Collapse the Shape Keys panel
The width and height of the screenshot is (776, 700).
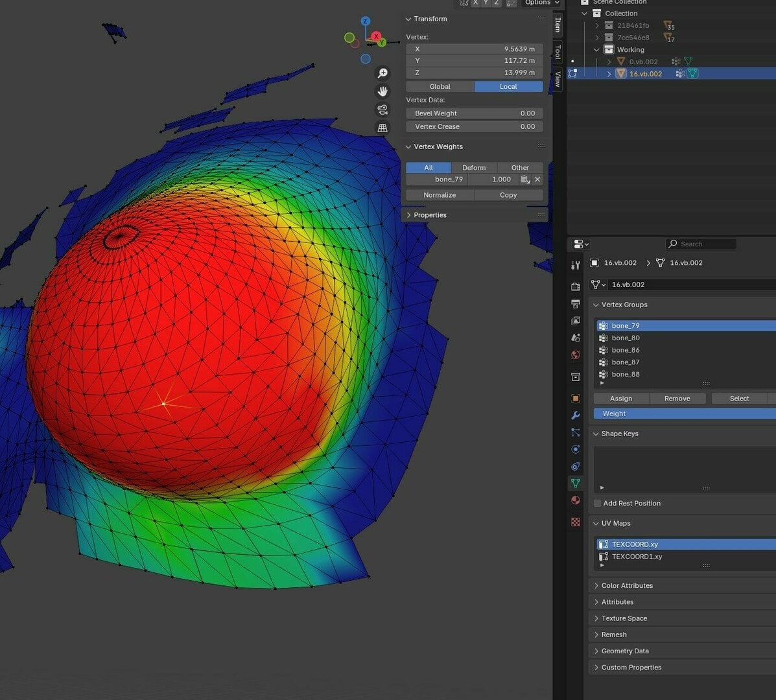pyautogui.click(x=596, y=434)
